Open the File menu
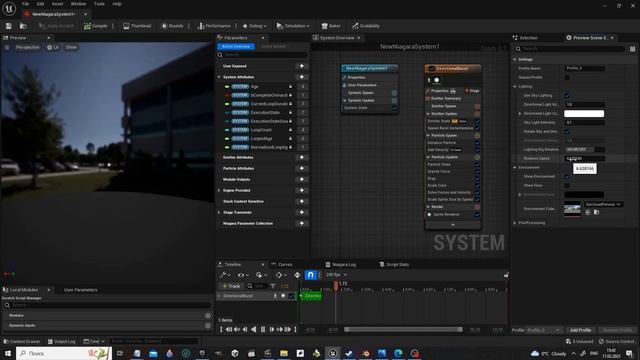640x360 pixels. (26, 4)
